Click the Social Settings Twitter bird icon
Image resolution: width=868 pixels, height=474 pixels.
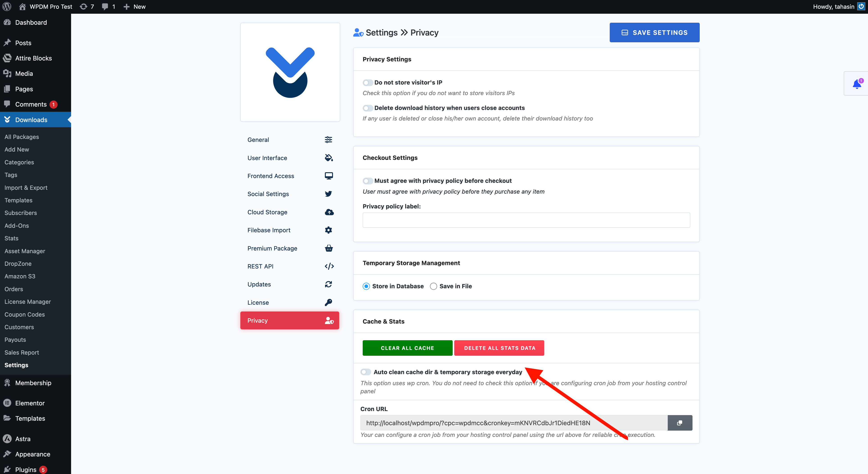pos(328,194)
